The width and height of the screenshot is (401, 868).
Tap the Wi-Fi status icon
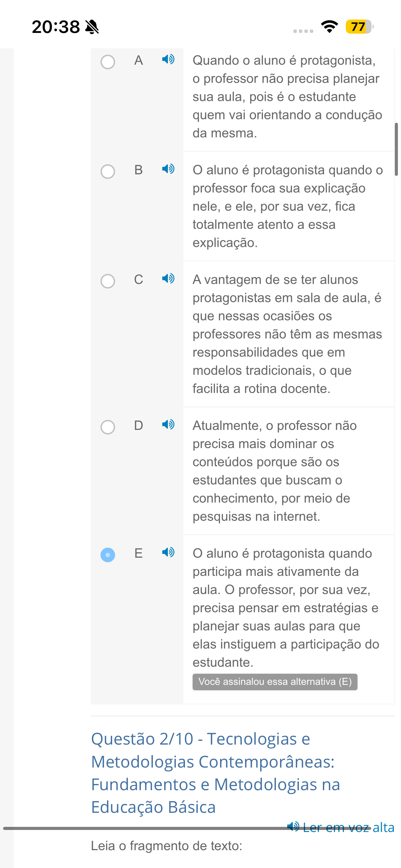point(329,27)
